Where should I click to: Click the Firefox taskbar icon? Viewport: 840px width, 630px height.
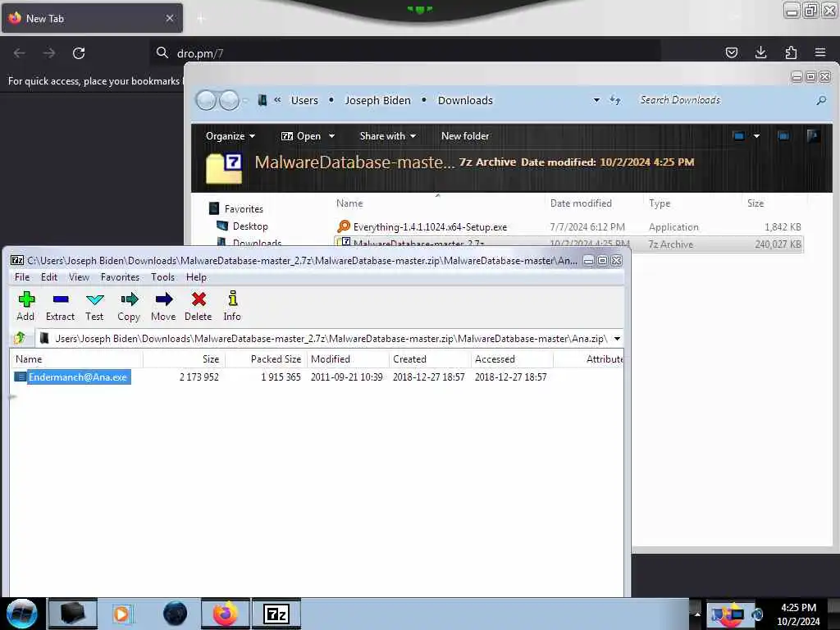(226, 614)
